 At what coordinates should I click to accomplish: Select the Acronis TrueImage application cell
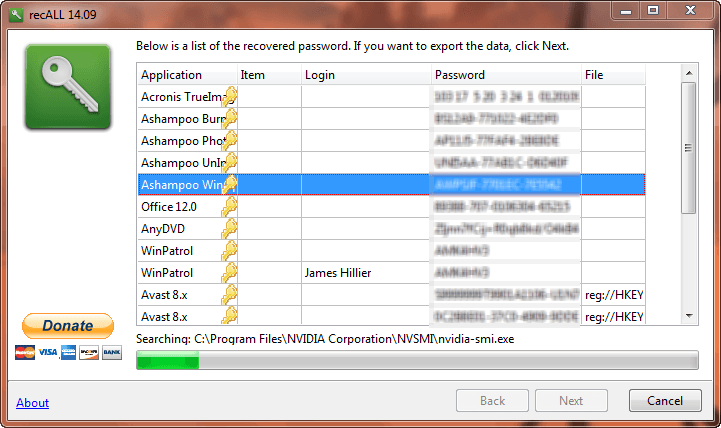coord(187,97)
